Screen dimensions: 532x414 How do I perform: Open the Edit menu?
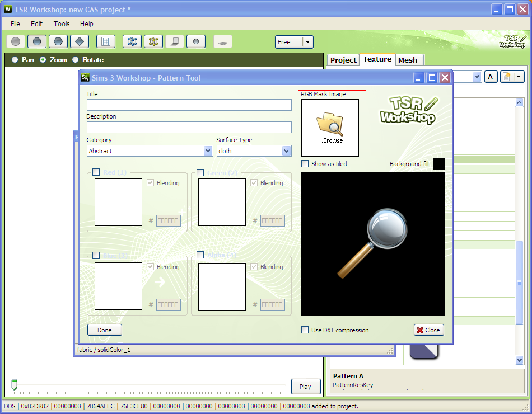click(x=36, y=23)
